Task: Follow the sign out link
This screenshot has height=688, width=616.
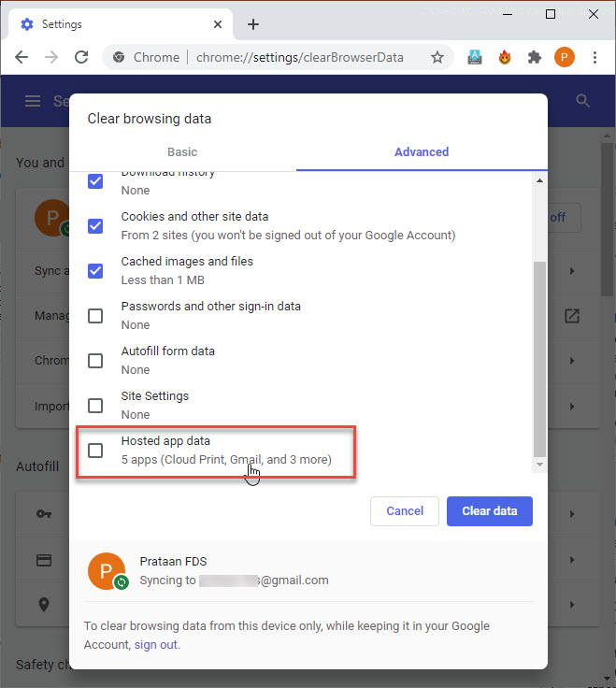Action: pos(156,645)
